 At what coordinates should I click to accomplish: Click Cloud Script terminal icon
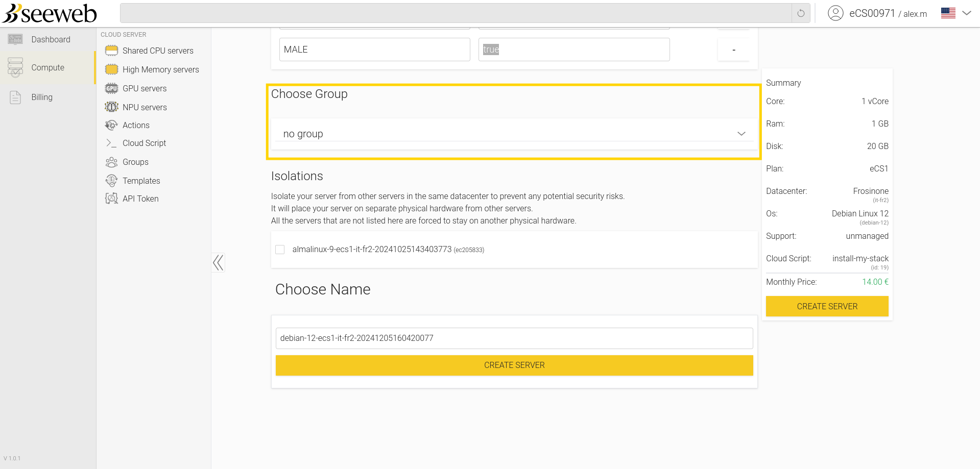click(111, 143)
